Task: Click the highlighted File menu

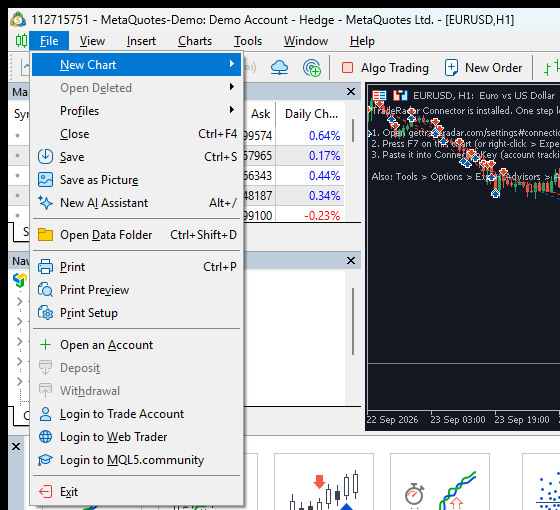Action: coord(49,41)
